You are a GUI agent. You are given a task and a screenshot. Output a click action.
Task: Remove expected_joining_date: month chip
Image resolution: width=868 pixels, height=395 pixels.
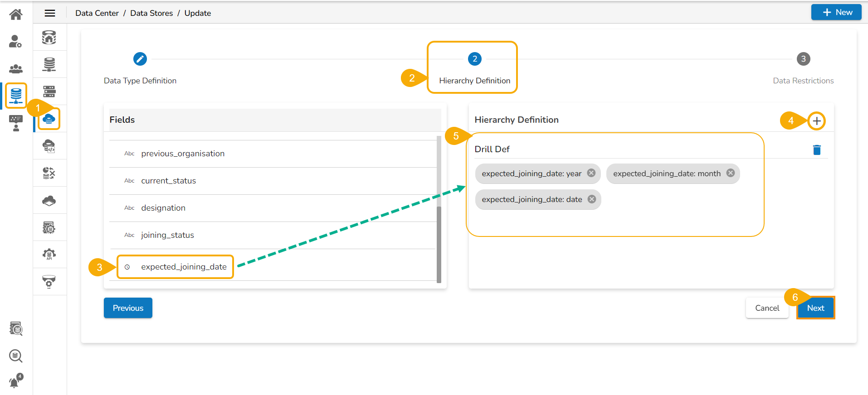(x=731, y=173)
